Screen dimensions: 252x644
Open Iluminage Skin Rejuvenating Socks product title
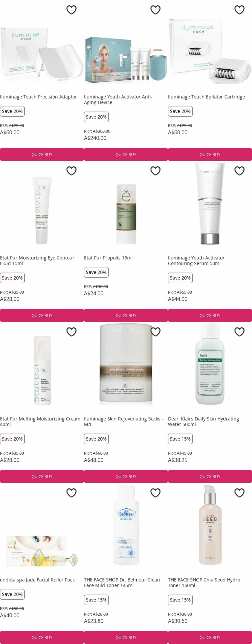pyautogui.click(x=124, y=422)
